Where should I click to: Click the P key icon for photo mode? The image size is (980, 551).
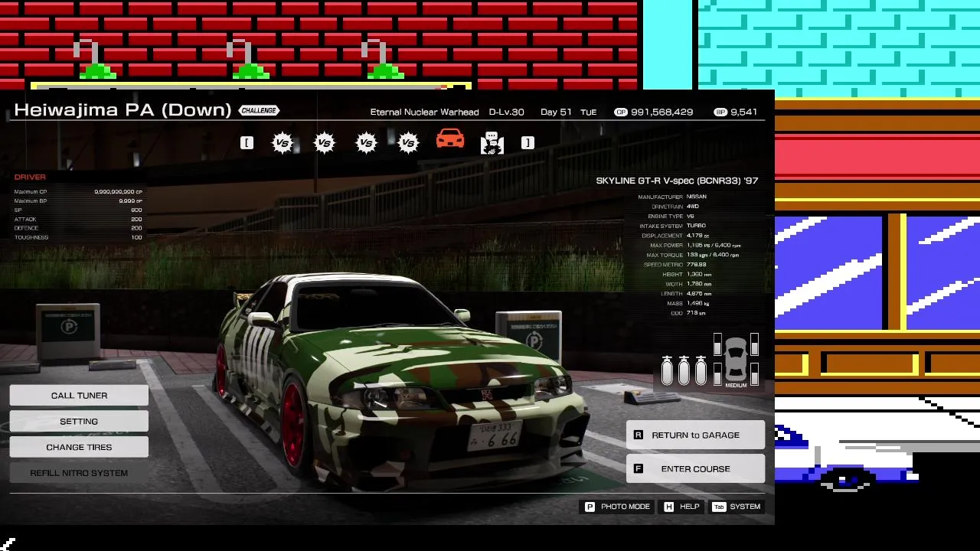590,507
